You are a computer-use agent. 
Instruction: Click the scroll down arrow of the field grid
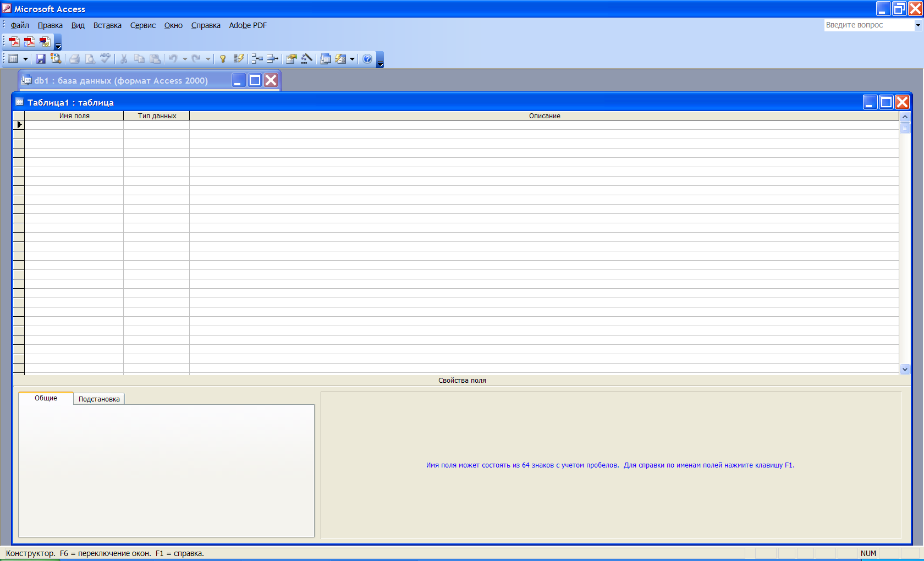click(x=905, y=370)
